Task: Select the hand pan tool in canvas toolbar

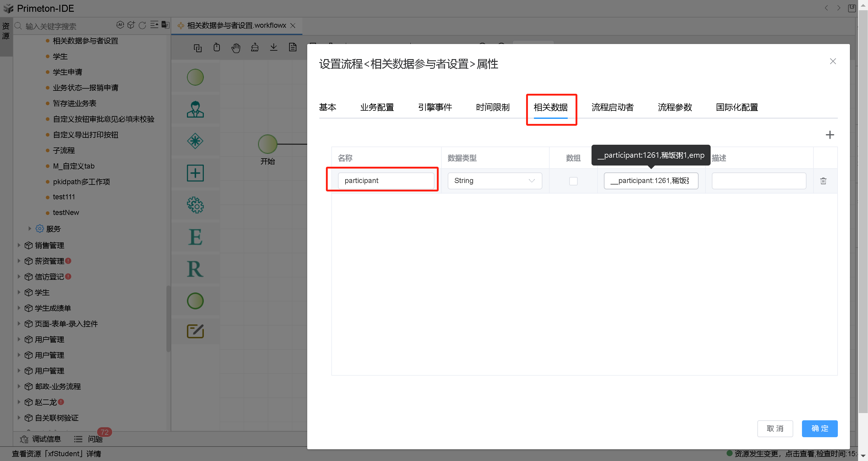Action: [x=236, y=48]
